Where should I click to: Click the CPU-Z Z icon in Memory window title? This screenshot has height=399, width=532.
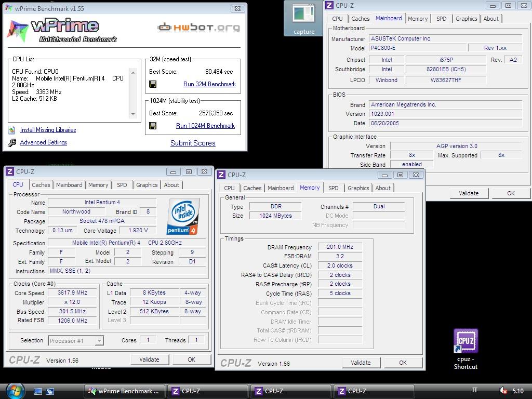click(x=221, y=175)
